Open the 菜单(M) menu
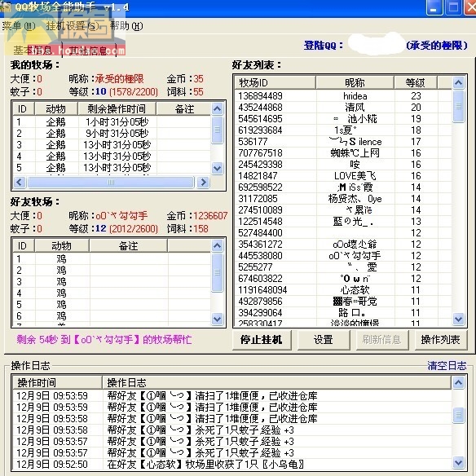The image size is (476, 476). click(x=19, y=26)
